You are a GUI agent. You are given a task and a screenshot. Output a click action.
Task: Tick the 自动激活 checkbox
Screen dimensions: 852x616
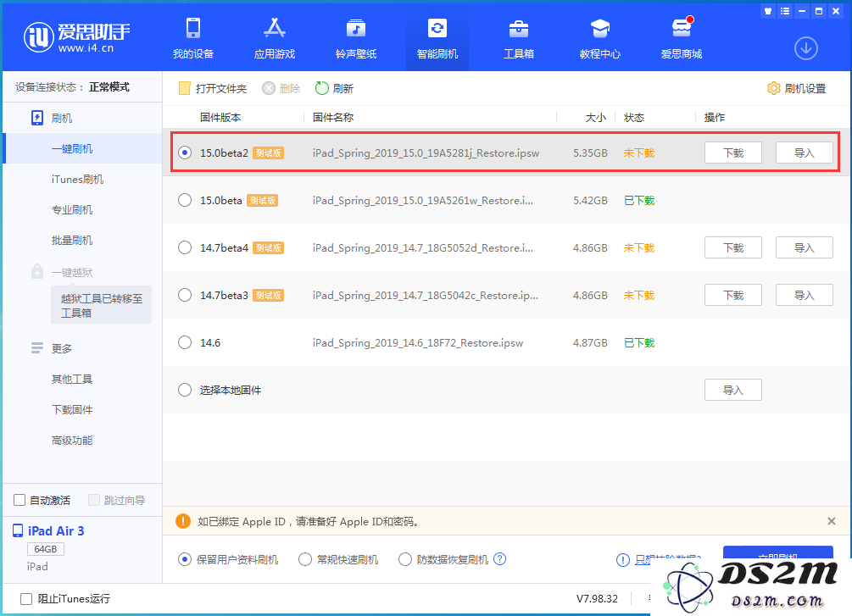tap(19, 500)
